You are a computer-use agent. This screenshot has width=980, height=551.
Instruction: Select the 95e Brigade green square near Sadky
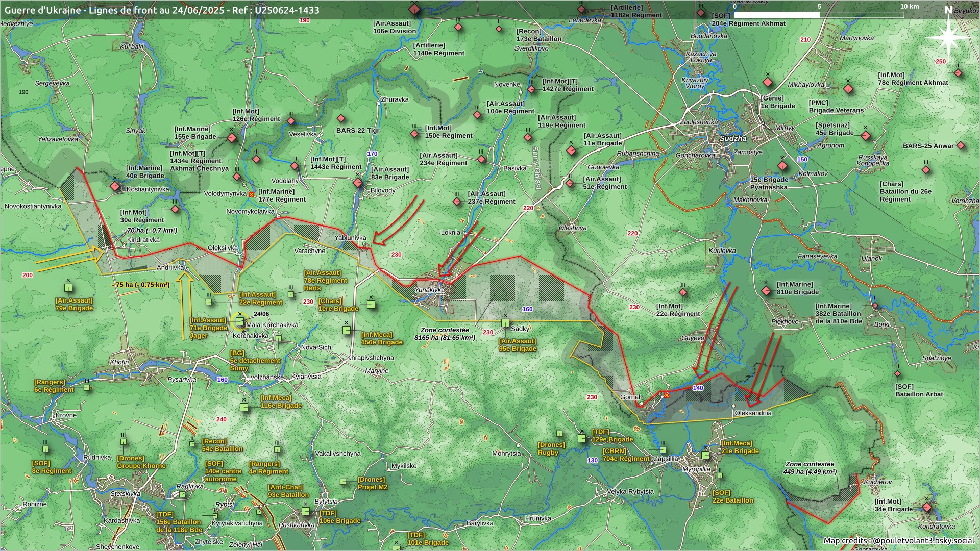(505, 323)
